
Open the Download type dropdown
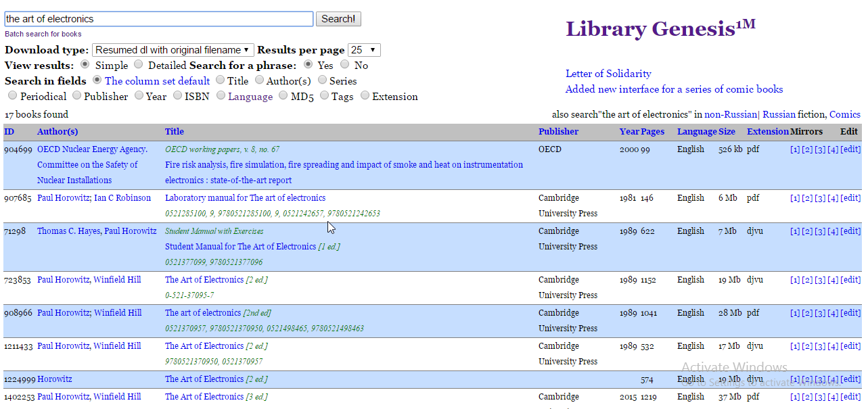click(x=173, y=50)
